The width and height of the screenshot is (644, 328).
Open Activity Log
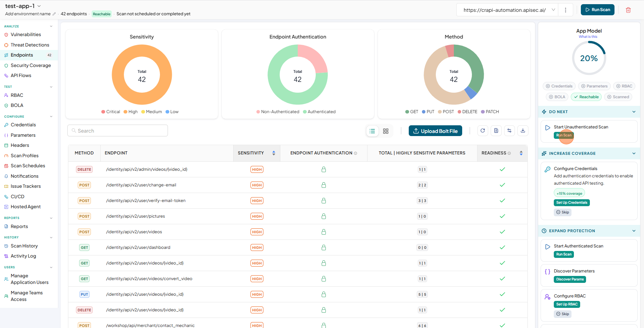coord(23,256)
